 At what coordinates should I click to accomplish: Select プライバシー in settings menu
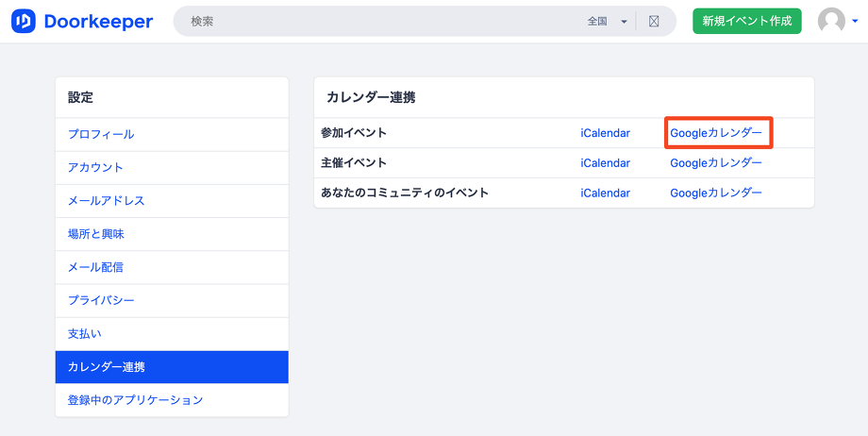(101, 300)
